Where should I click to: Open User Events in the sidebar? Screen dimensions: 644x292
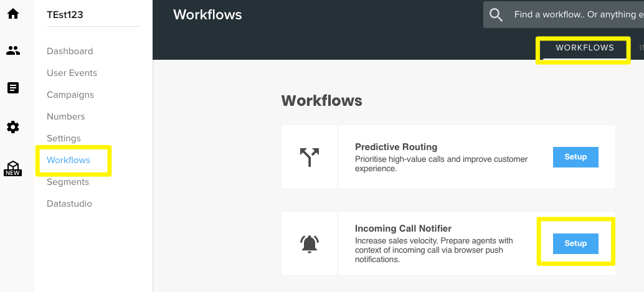(72, 73)
